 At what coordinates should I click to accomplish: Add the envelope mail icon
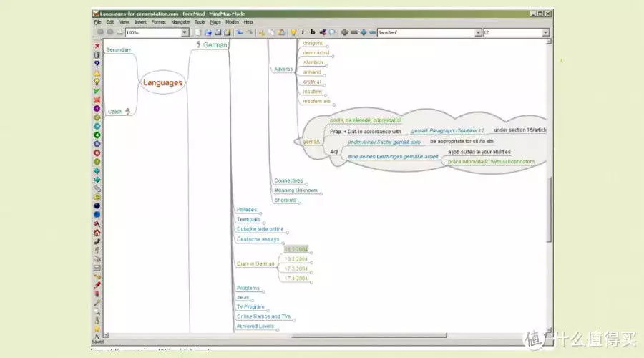point(97,267)
